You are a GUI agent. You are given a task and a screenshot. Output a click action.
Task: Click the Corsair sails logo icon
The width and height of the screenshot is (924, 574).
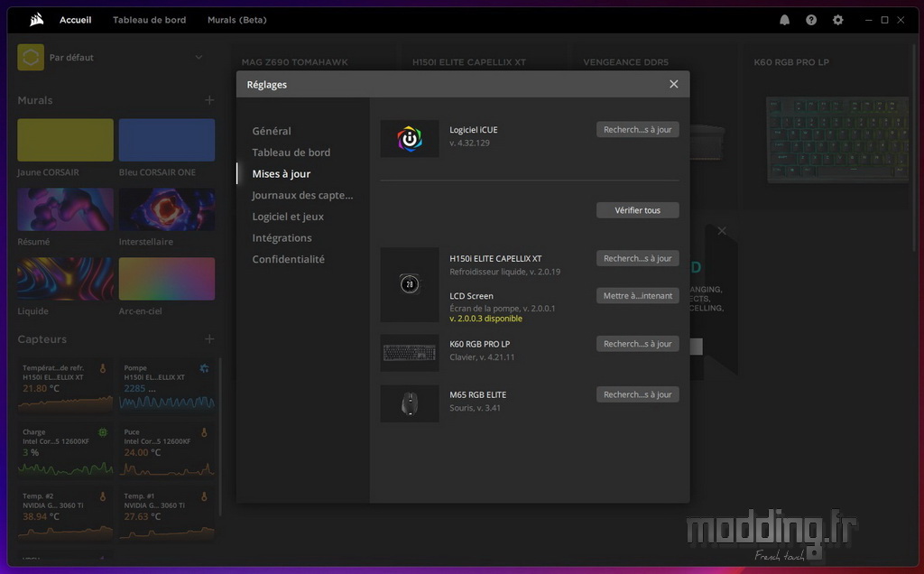click(36, 20)
